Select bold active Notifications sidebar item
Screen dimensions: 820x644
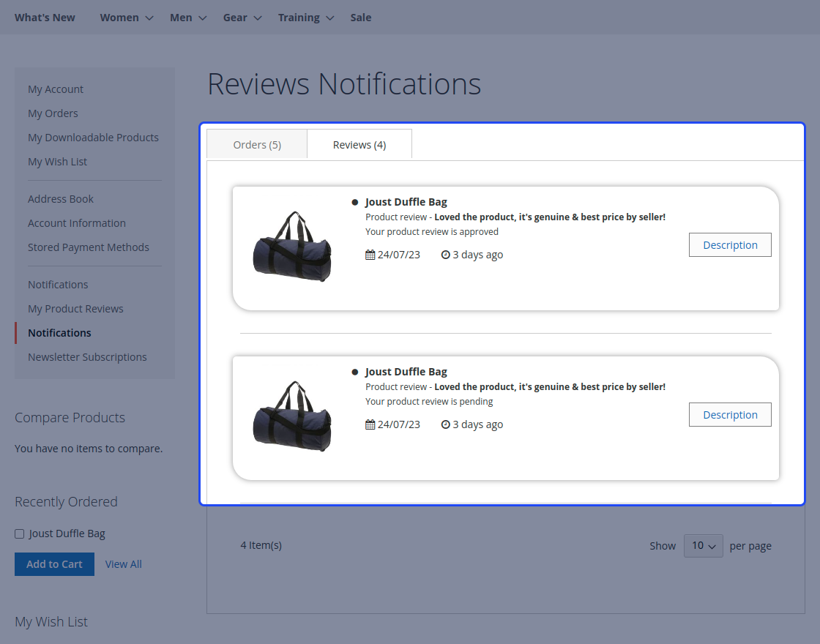tap(59, 333)
